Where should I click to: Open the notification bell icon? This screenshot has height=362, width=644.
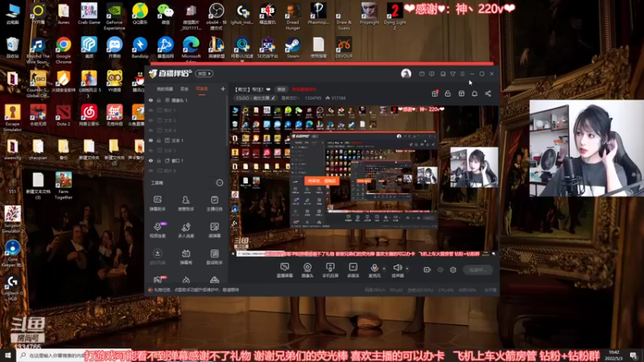[474, 93]
